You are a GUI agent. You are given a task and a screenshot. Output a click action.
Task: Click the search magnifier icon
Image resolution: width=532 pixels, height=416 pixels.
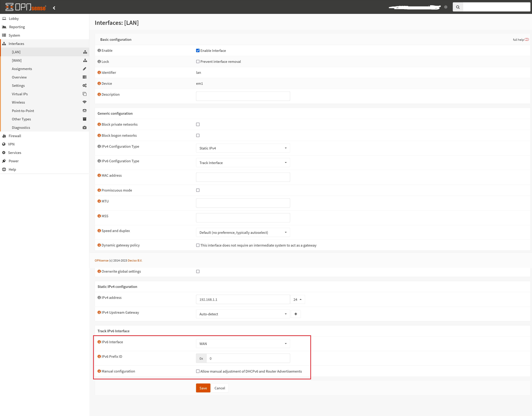point(458,7)
